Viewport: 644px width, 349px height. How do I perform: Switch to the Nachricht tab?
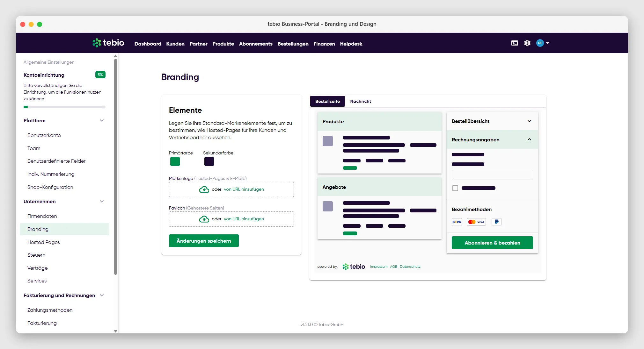(x=361, y=101)
